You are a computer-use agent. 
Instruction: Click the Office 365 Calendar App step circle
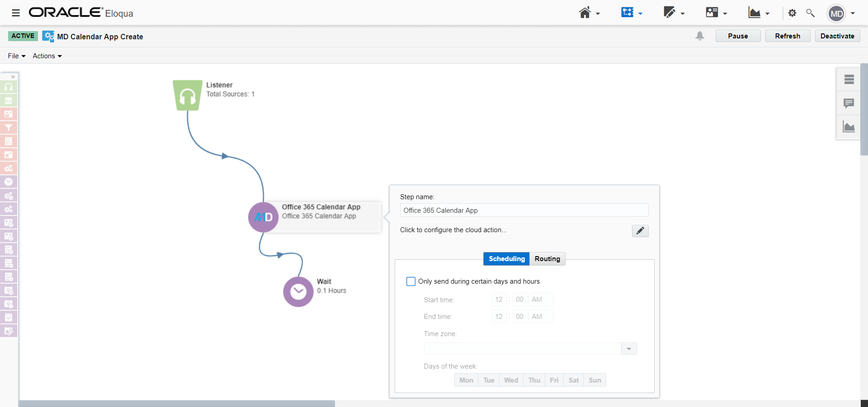click(263, 217)
